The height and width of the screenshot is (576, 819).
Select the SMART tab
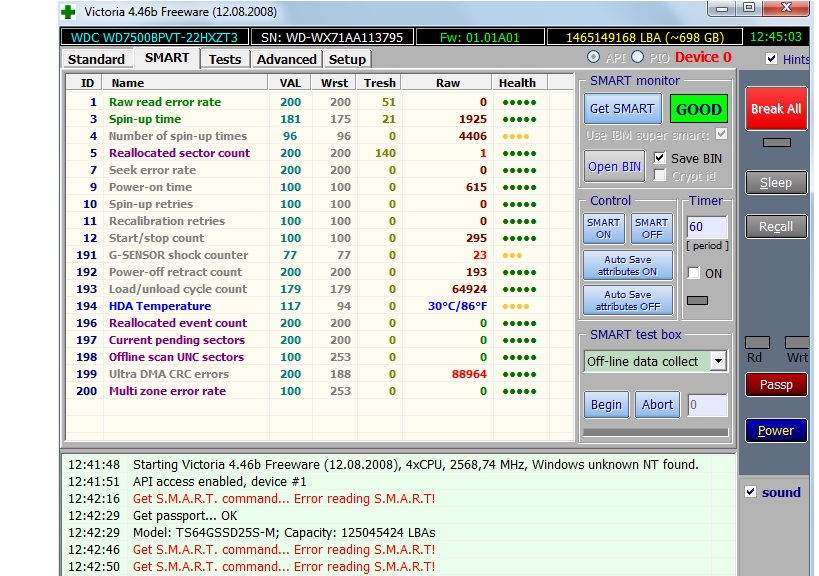[167, 58]
